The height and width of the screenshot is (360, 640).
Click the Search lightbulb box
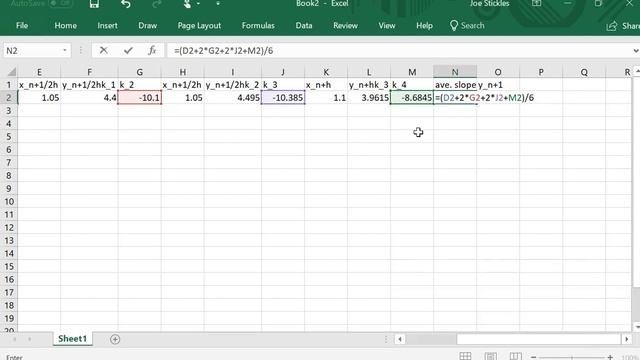467,25
